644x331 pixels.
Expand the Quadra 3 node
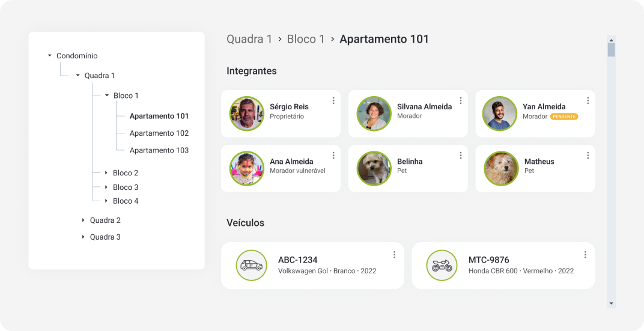tap(84, 237)
